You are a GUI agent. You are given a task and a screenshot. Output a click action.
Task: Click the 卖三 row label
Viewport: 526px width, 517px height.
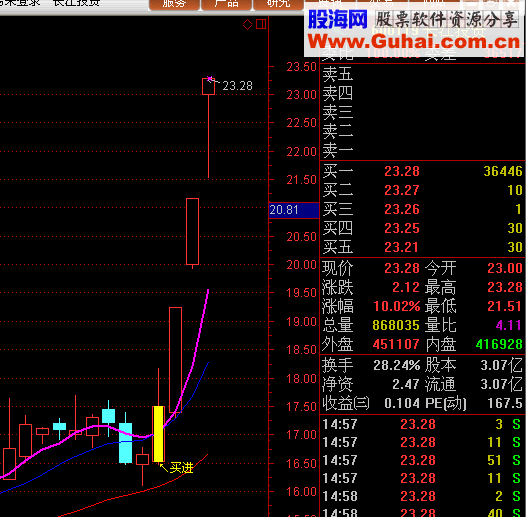coord(337,112)
